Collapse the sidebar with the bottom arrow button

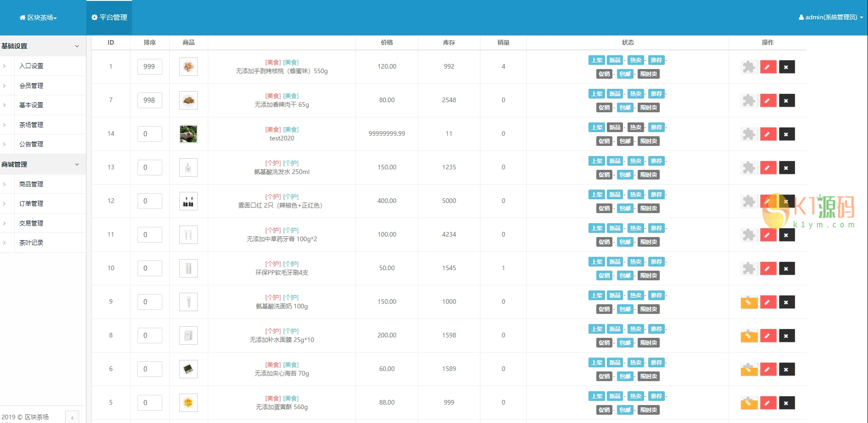[x=72, y=417]
